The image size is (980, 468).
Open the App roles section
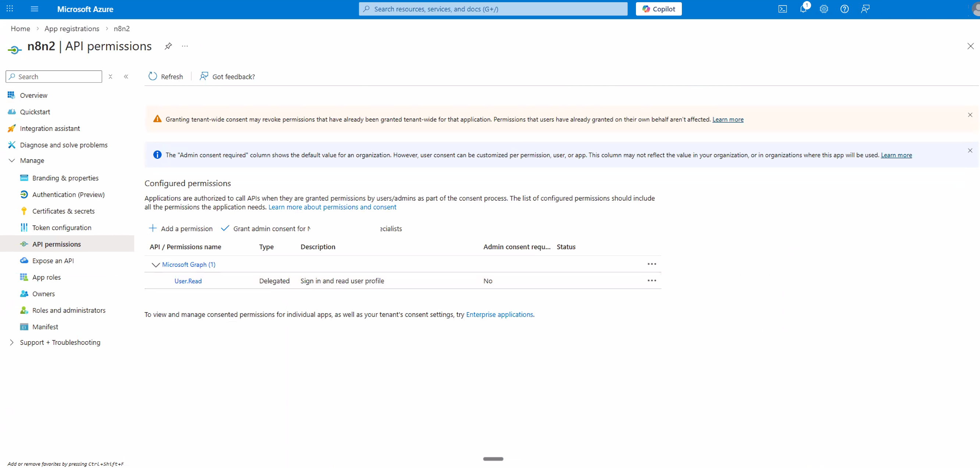tap(46, 277)
